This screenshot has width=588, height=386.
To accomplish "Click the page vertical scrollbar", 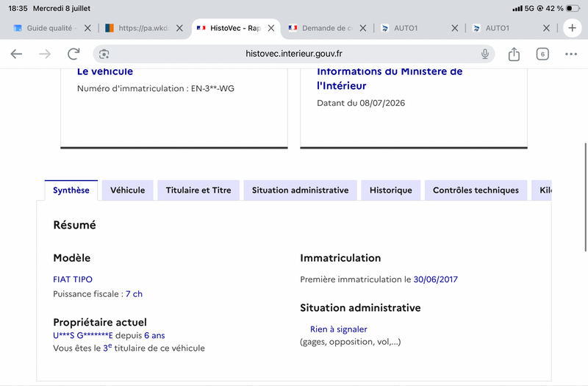I will pos(585,197).
